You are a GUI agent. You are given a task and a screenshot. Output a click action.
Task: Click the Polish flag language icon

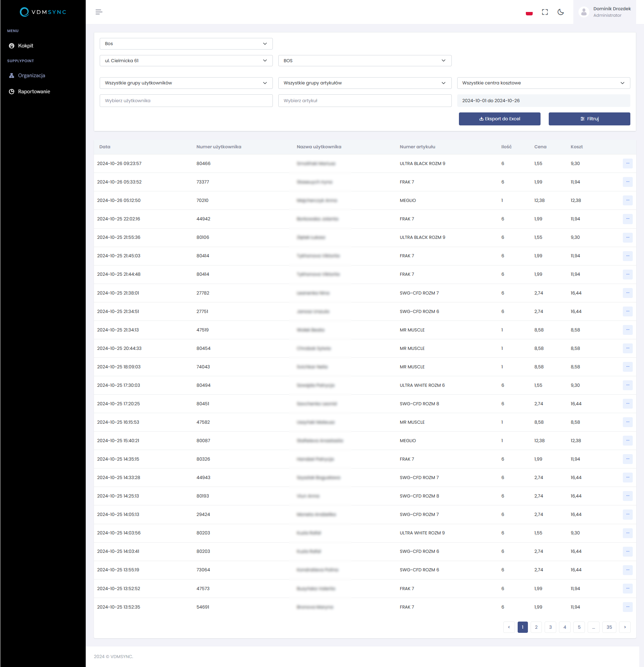pyautogui.click(x=529, y=12)
